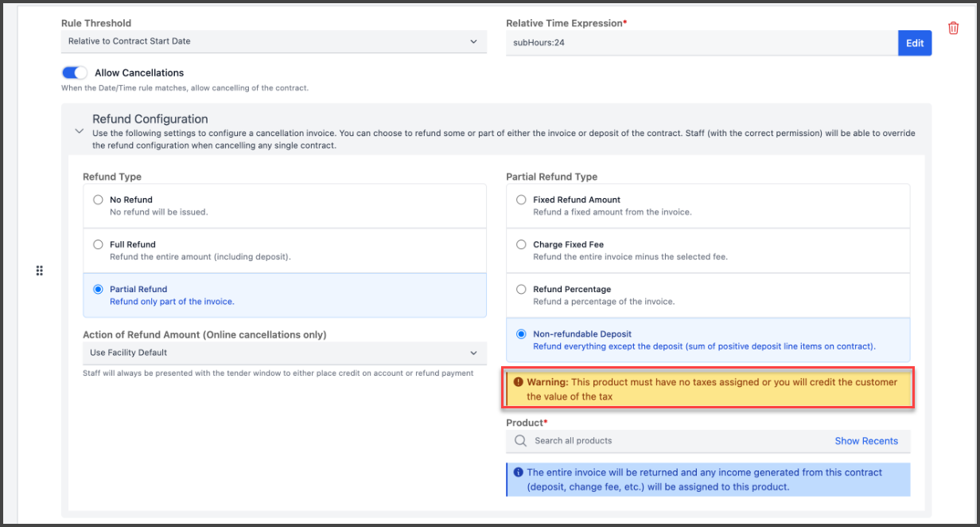Click the drag handle grip icon
Image resolution: width=980 pixels, height=527 pixels.
pyautogui.click(x=39, y=271)
